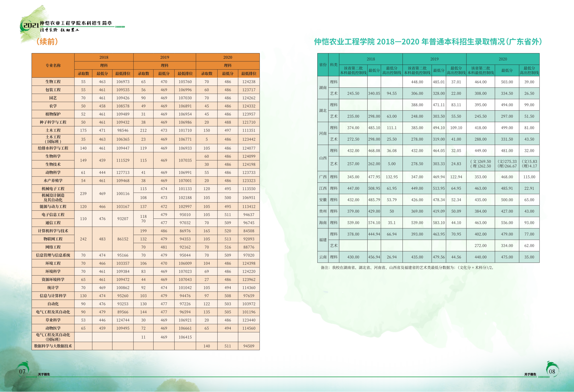574x392 pixels.
Task: Click green arrow chevrons after brochure title
Action: coord(120,27)
